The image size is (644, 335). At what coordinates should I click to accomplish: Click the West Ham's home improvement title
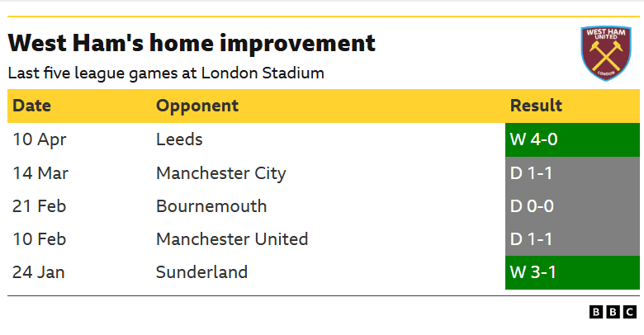[192, 43]
